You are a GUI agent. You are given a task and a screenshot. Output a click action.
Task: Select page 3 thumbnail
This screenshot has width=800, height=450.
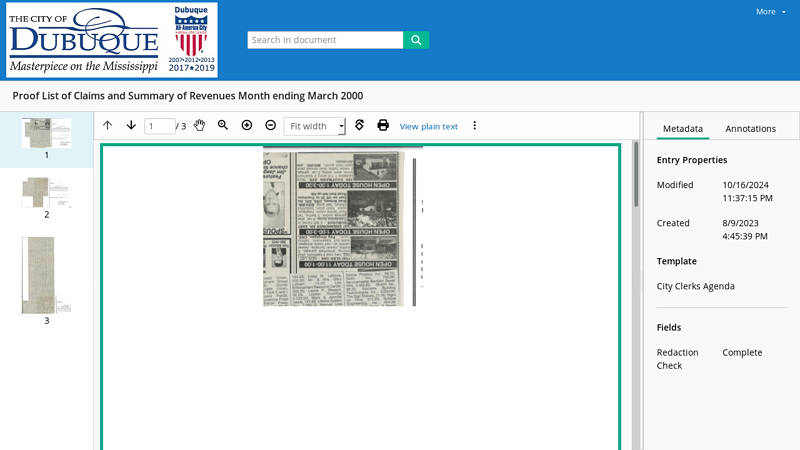[x=46, y=275]
